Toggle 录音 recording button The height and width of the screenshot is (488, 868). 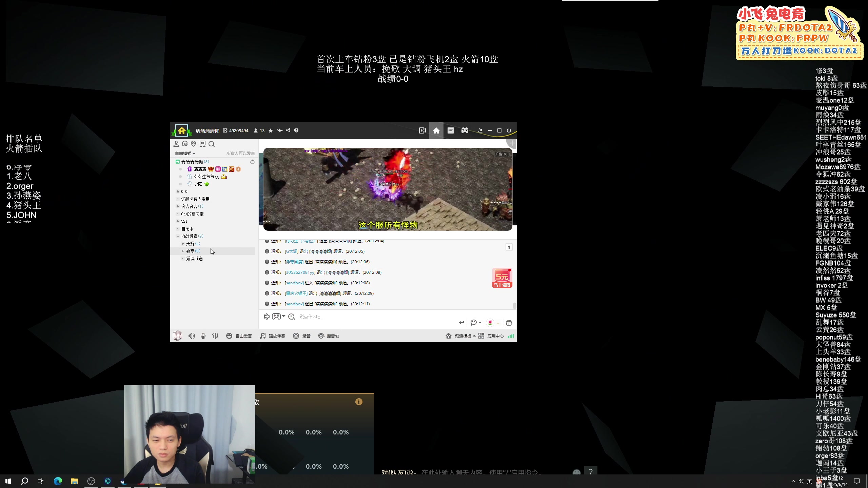coord(302,336)
